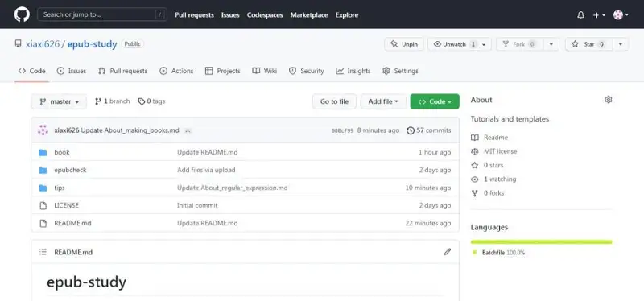The image size is (644, 301).
Task: Click epubcheck folder icon
Action: coord(43,170)
